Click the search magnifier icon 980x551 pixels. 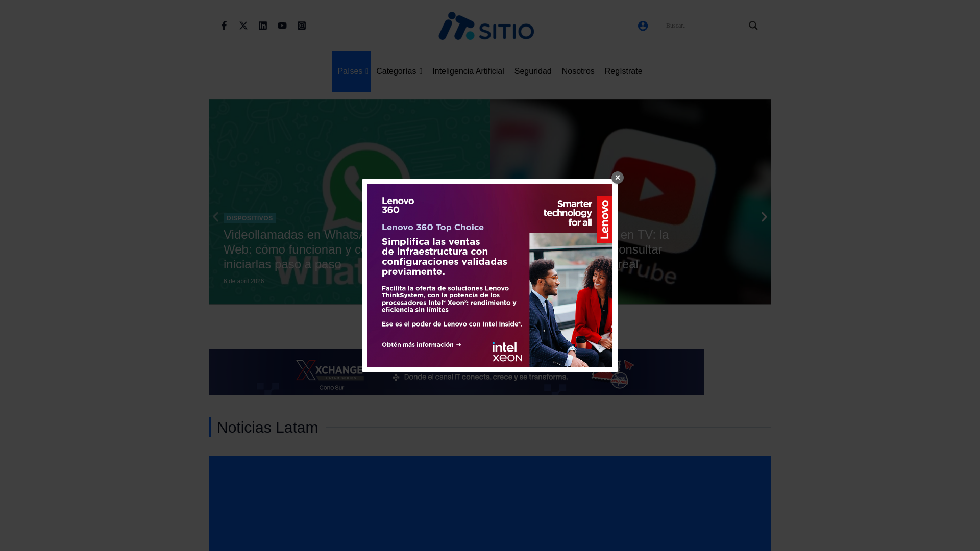click(753, 26)
